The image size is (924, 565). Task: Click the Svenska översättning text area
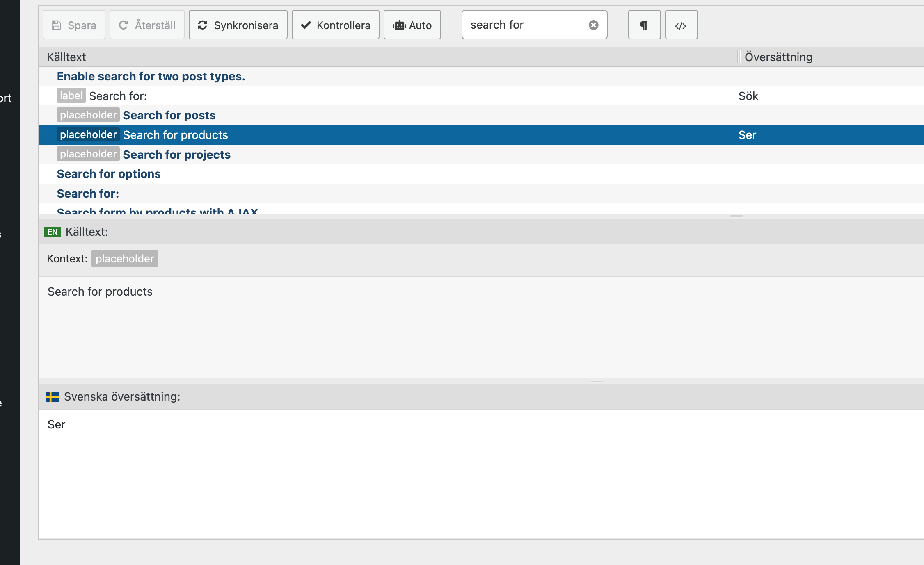(480, 472)
